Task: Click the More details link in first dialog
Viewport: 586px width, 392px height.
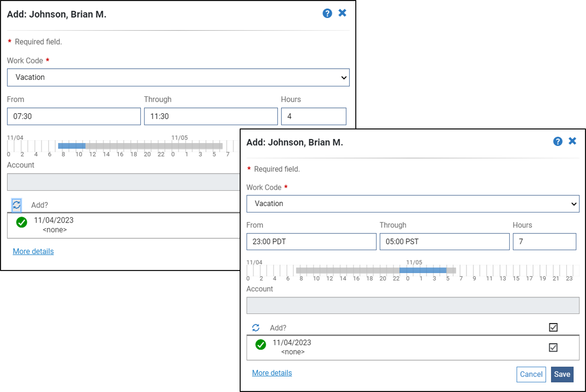Action: [33, 251]
